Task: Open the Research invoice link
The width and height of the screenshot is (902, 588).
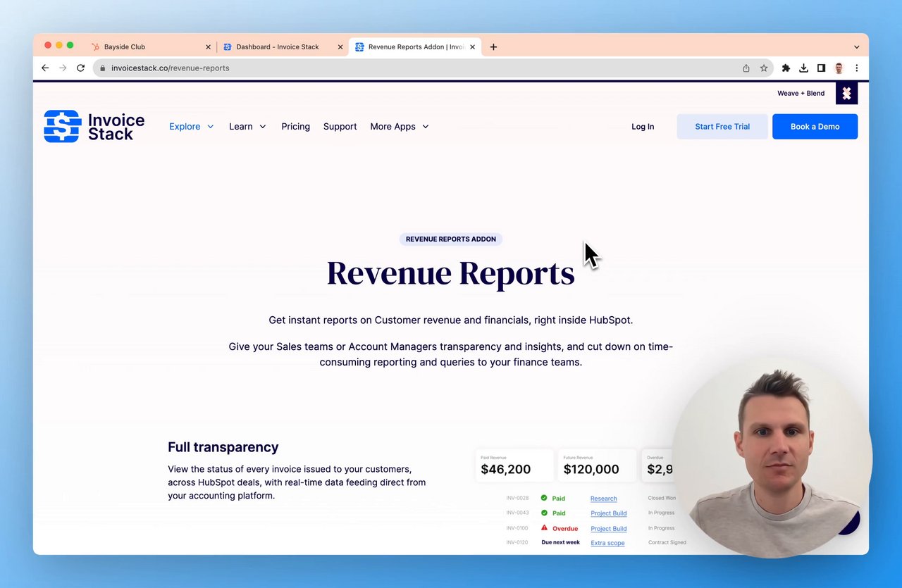Action: coord(604,499)
